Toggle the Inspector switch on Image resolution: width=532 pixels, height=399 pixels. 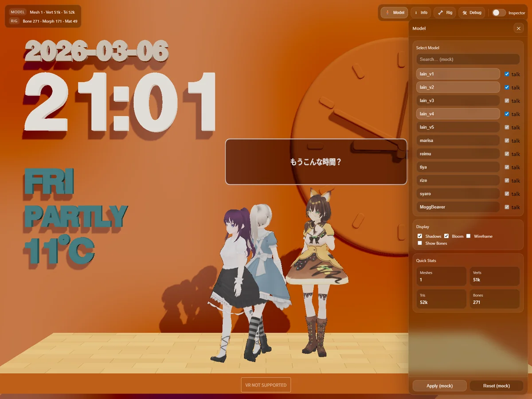pos(499,13)
